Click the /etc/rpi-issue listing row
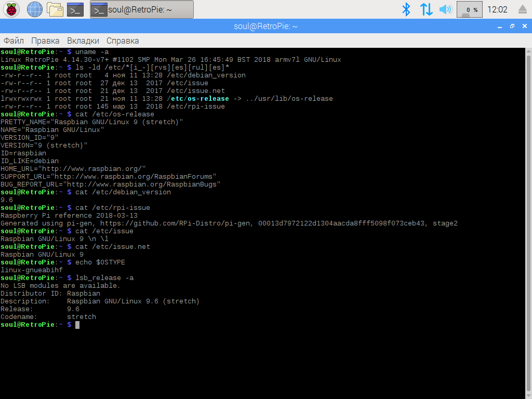The height and width of the screenshot is (399, 532). coord(113,107)
